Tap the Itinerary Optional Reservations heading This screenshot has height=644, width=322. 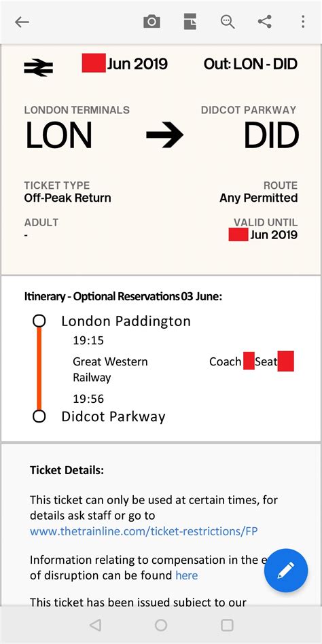click(x=123, y=296)
